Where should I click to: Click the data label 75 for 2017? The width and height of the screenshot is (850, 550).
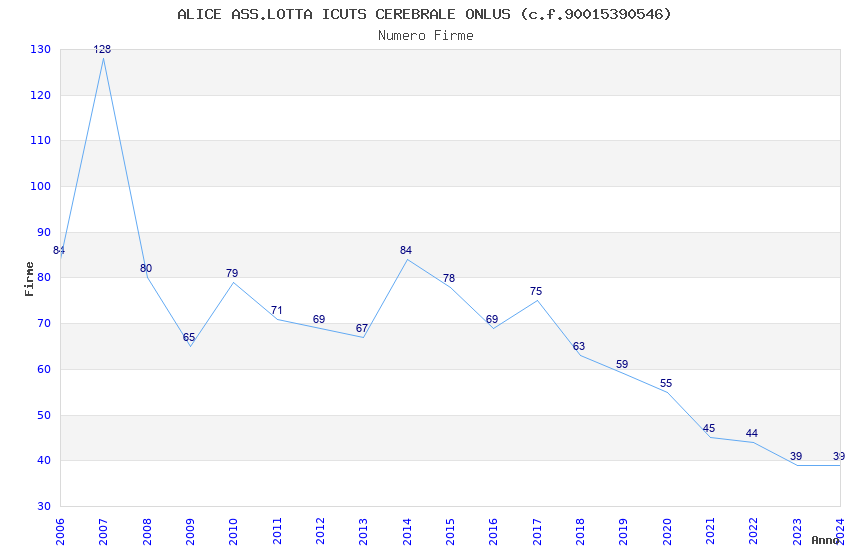pyautogui.click(x=536, y=292)
